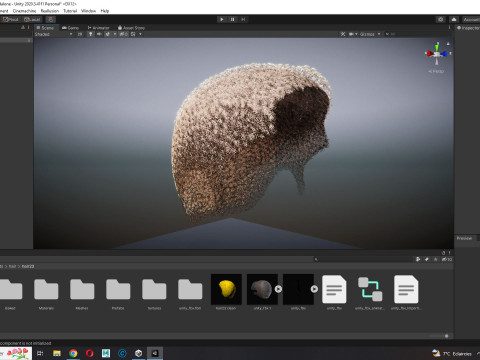Toggle scene audio speaker icon
Image resolution: width=480 pixels, height=360 pixels.
pos(99,34)
